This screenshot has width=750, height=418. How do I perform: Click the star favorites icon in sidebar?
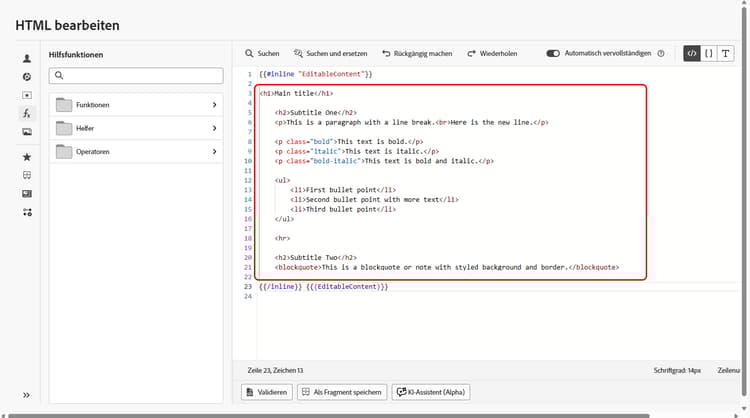coord(27,157)
